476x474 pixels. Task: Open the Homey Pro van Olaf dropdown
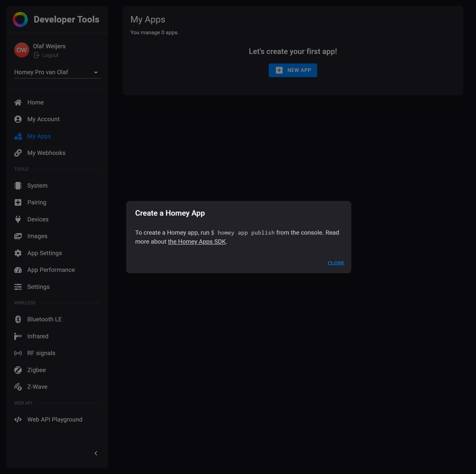[x=57, y=72]
